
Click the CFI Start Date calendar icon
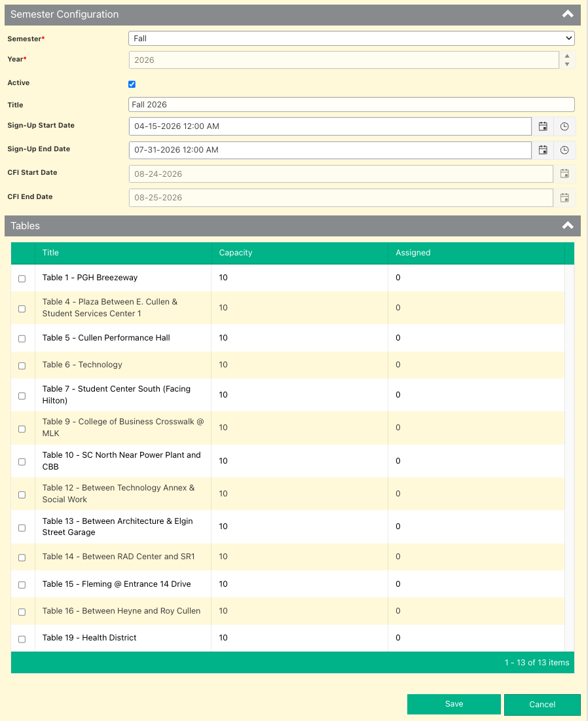pyautogui.click(x=564, y=174)
